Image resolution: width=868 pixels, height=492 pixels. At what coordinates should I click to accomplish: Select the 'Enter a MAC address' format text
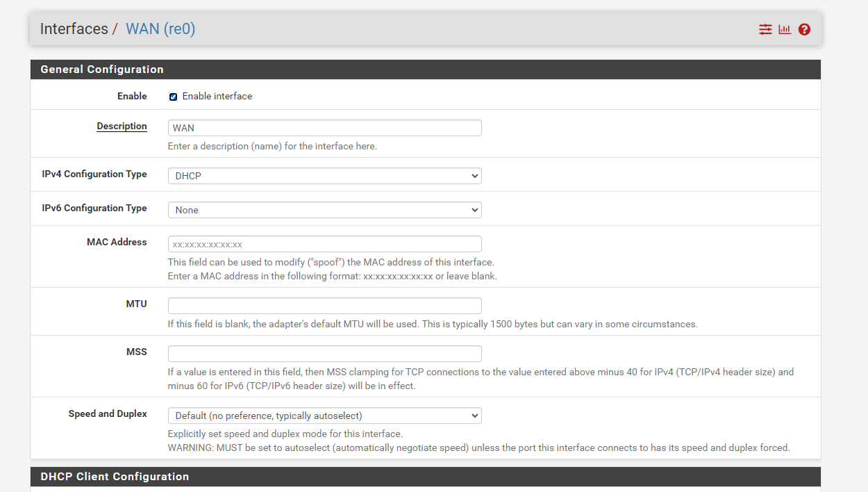click(333, 277)
